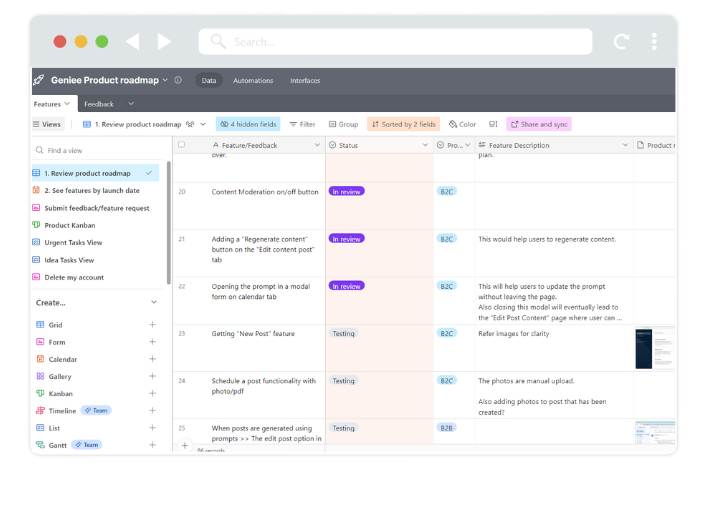This screenshot has width=705, height=529.
Task: Open 4 hidden fields panel
Action: coord(248,124)
